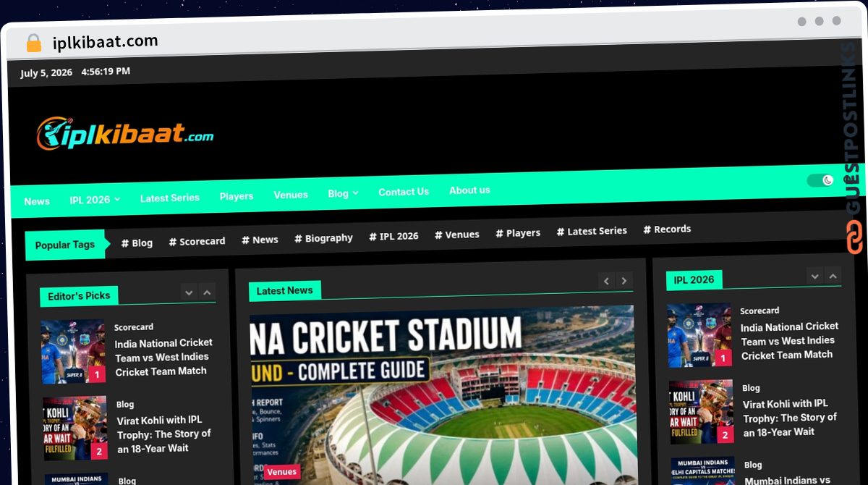
Task: Open the Contact Us page
Action: tap(404, 192)
